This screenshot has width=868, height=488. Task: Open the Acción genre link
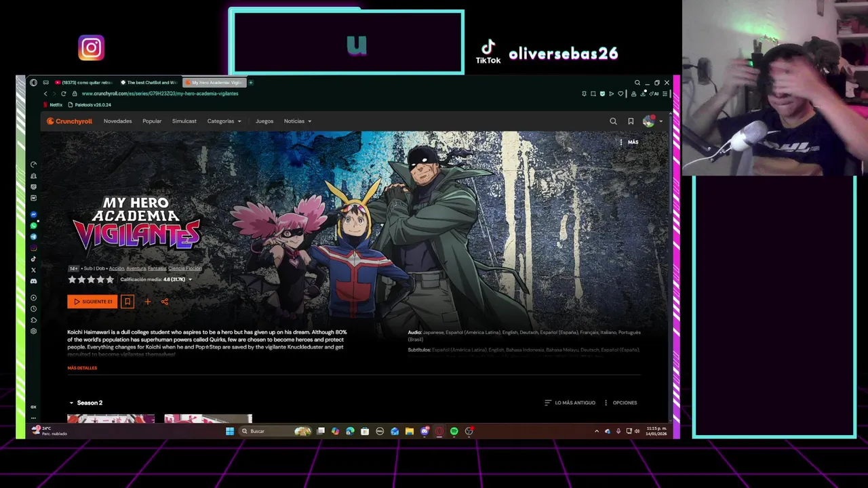[x=117, y=268]
